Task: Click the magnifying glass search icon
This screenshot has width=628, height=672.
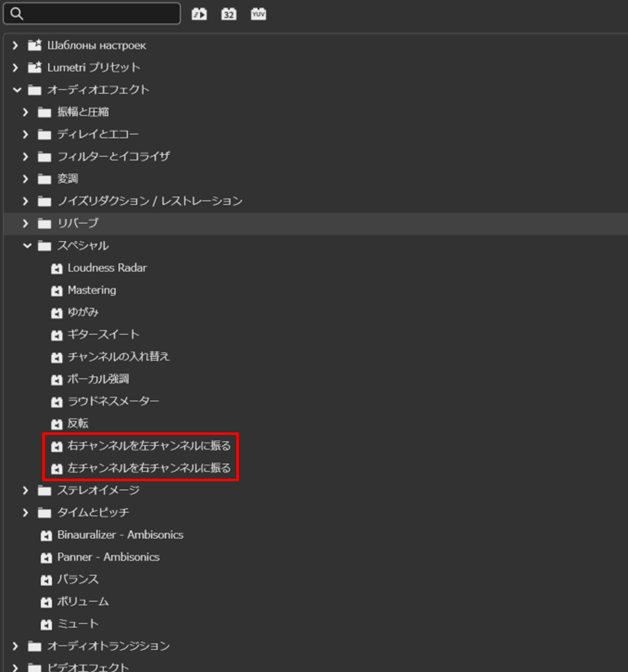Action: 17,14
